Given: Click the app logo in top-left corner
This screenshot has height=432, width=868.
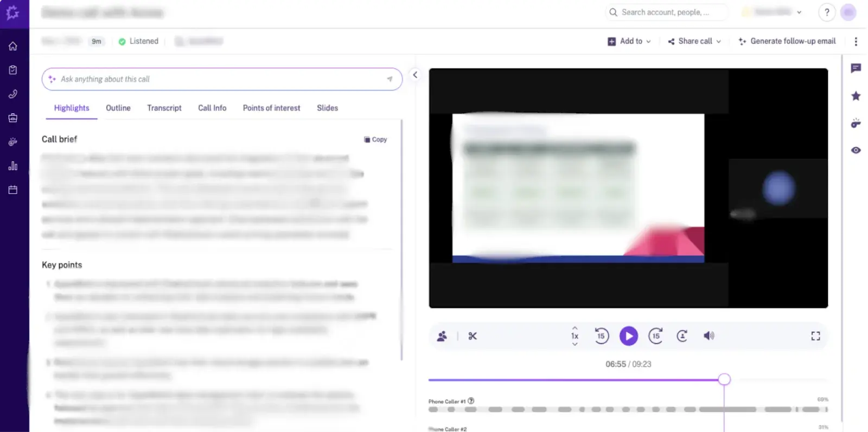Looking at the screenshot, I should click(x=12, y=12).
